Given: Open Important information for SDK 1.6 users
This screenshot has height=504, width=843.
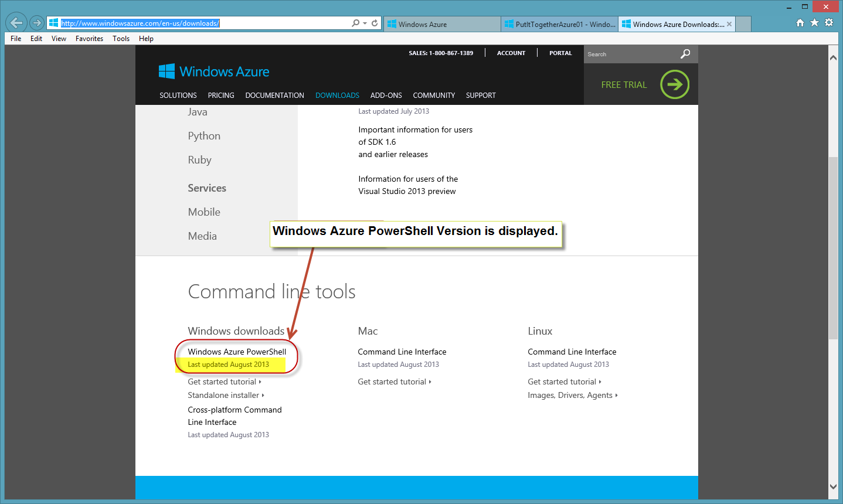Looking at the screenshot, I should tap(416, 142).
